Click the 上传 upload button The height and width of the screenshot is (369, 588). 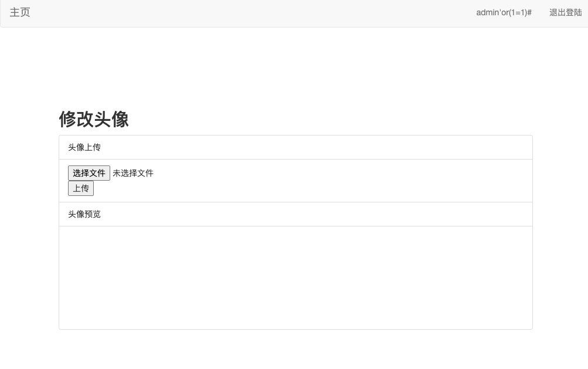coord(81,188)
